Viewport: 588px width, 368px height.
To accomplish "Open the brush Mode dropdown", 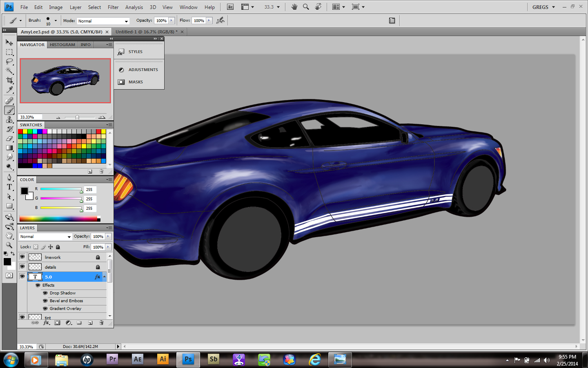I will tap(103, 21).
